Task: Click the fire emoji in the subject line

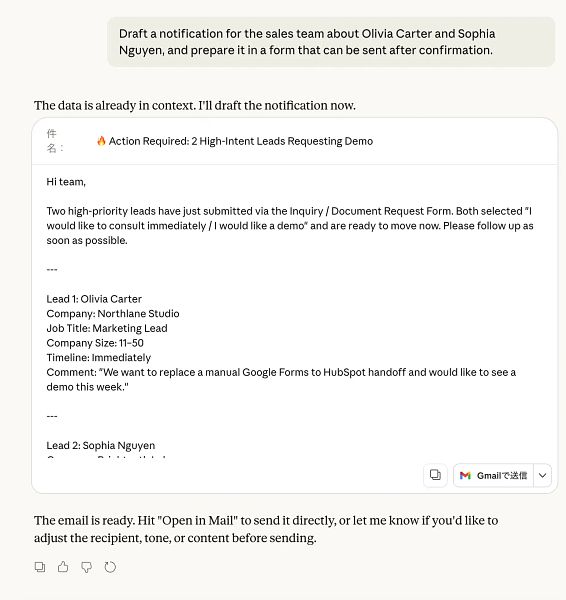Action: coord(101,141)
